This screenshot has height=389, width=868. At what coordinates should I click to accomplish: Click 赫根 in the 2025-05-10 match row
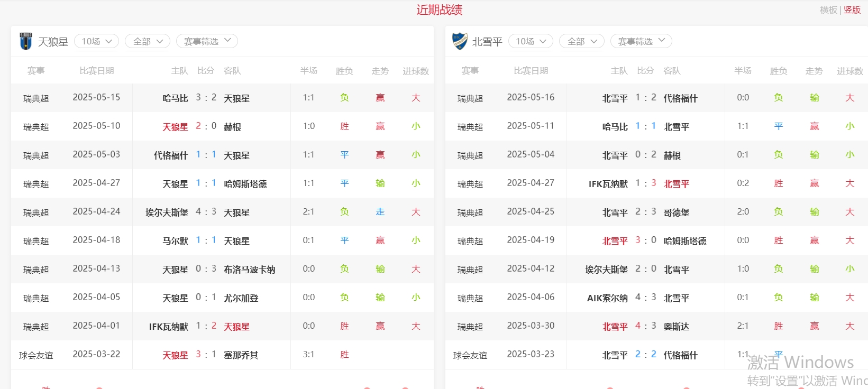pos(232,127)
